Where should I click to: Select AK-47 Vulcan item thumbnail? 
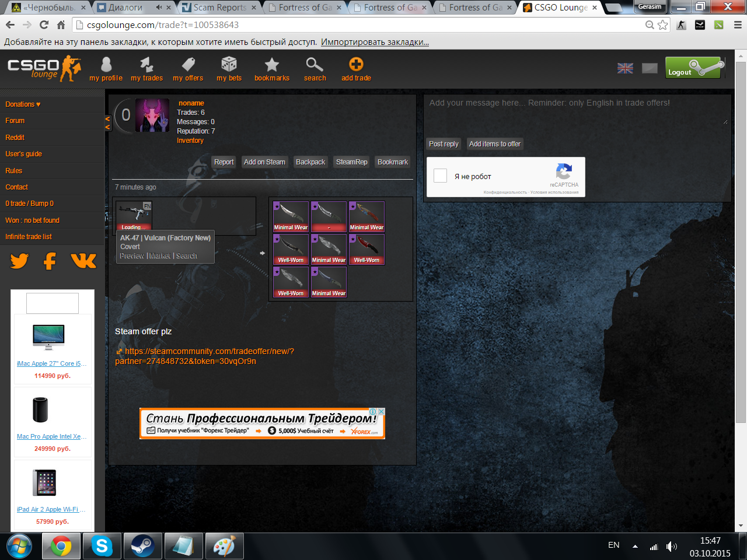point(134,216)
